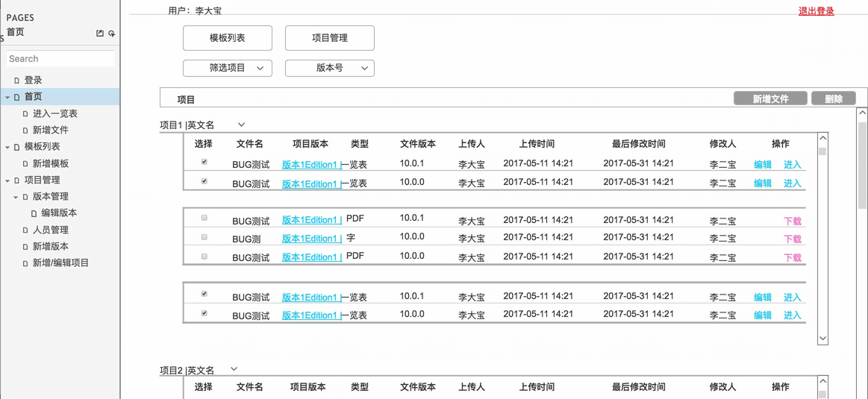Viewport: 868px width, 399px height.
Task: Tick checkbox for PDF row with version 10.0.1
Action: pyautogui.click(x=204, y=219)
